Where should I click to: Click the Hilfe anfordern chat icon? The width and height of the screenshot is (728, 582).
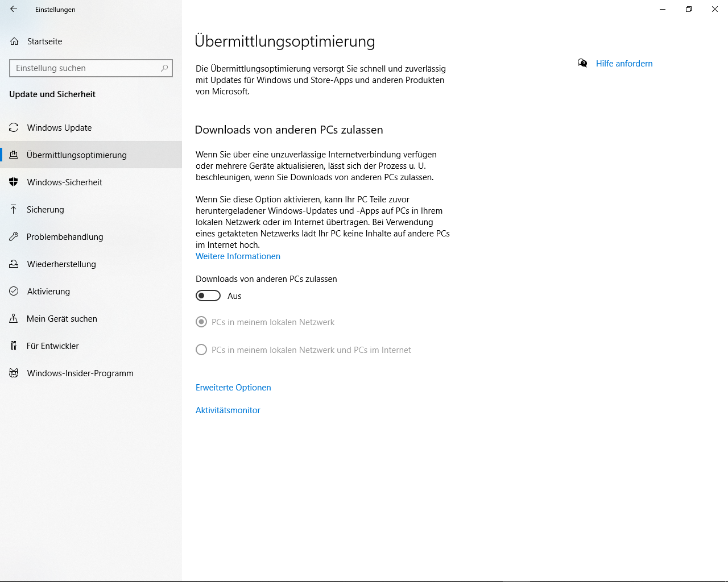tap(582, 63)
